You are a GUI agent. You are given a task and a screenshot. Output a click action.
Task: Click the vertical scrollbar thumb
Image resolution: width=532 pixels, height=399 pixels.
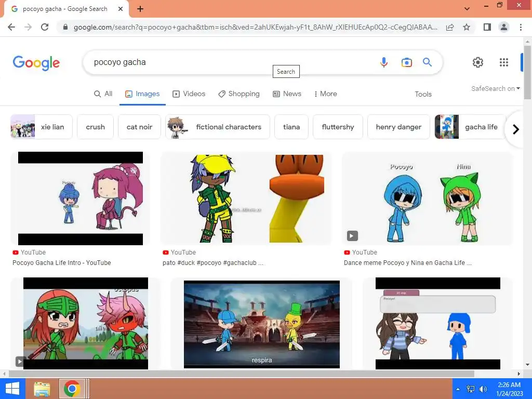[x=527, y=72]
